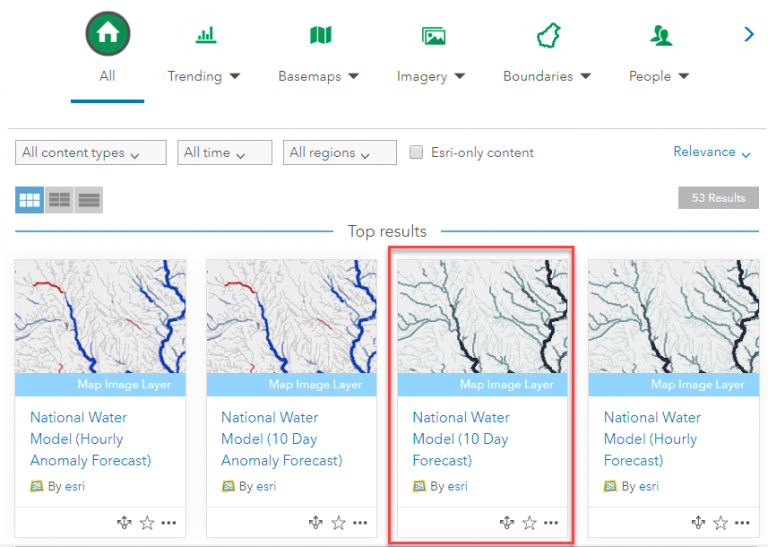The width and height of the screenshot is (768, 547).
Task: Select the Imagery tab label
Action: point(422,77)
